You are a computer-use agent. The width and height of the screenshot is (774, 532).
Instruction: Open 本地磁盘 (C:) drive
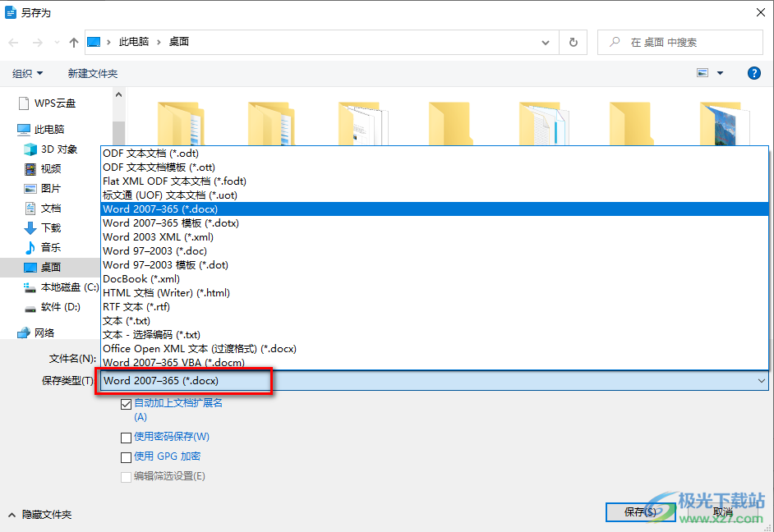click(62, 287)
